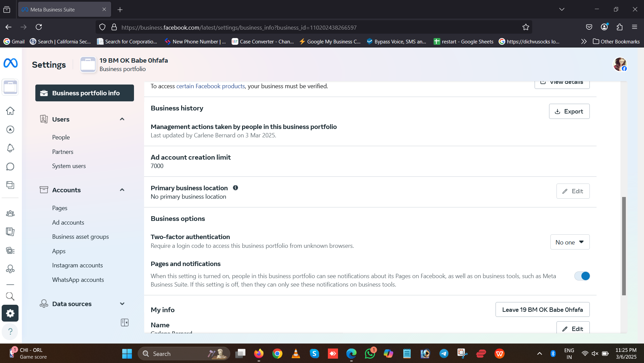
Task: Select the Meta Business Suite tab
Action: (64, 9)
